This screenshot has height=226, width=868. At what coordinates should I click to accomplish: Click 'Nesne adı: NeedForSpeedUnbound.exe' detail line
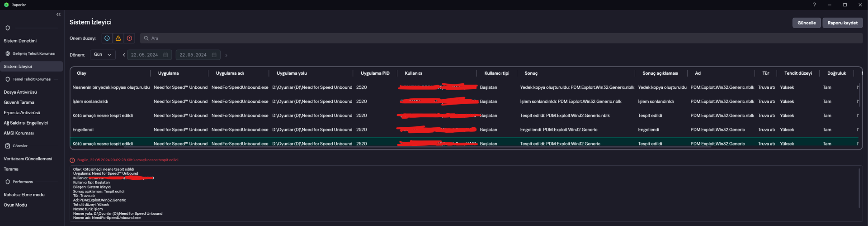pos(107,218)
